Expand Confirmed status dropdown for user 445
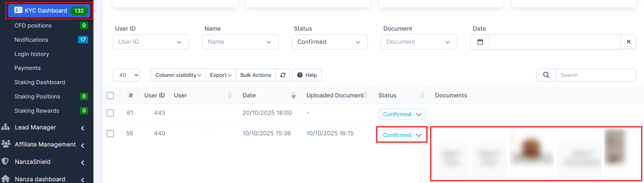The height and width of the screenshot is (183, 644). point(402,114)
